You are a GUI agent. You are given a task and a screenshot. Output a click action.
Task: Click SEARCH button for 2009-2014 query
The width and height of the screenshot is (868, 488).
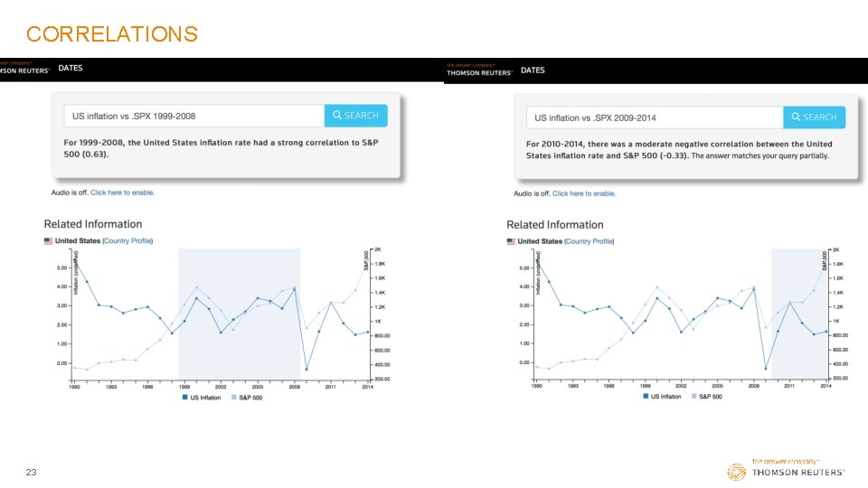click(815, 117)
